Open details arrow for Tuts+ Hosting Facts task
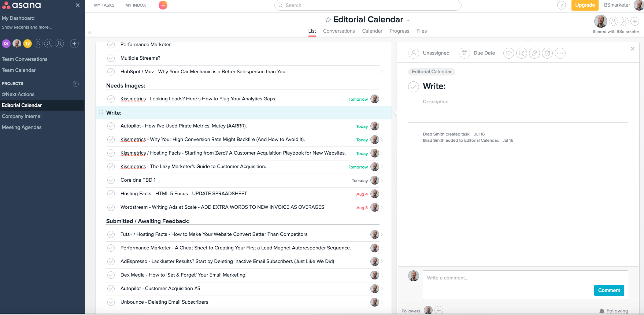The image size is (644, 315). (x=382, y=234)
